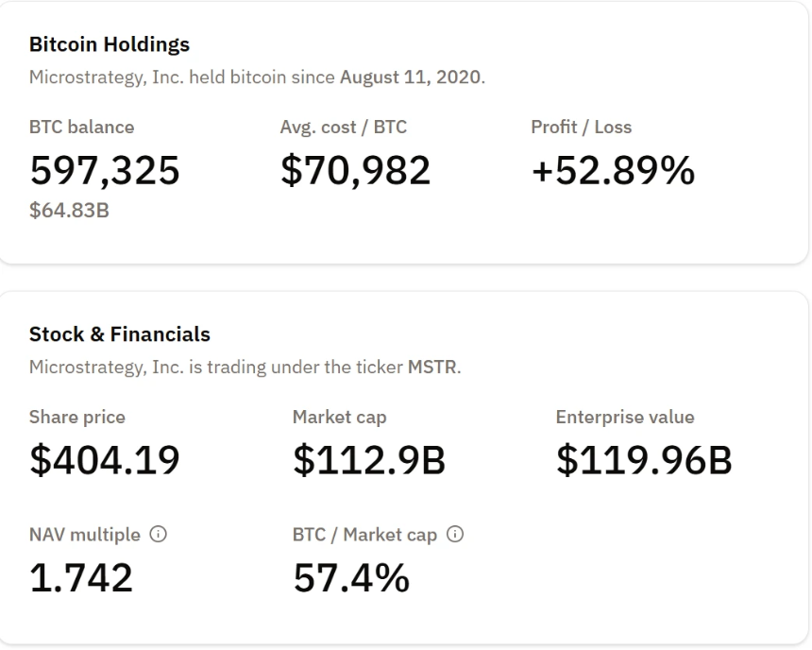Open the BTC / Market cap info tooltip
Screen dimensions: 812x650
click(456, 534)
